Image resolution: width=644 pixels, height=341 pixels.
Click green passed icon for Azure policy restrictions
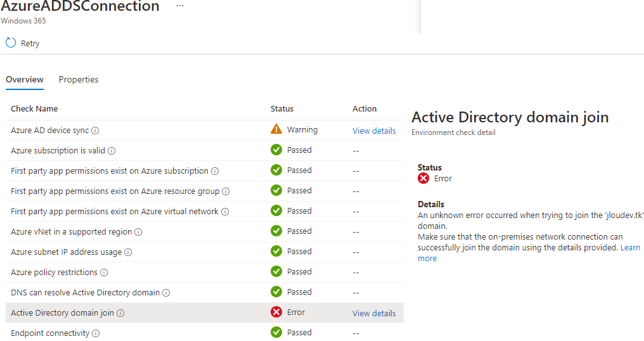(x=276, y=271)
